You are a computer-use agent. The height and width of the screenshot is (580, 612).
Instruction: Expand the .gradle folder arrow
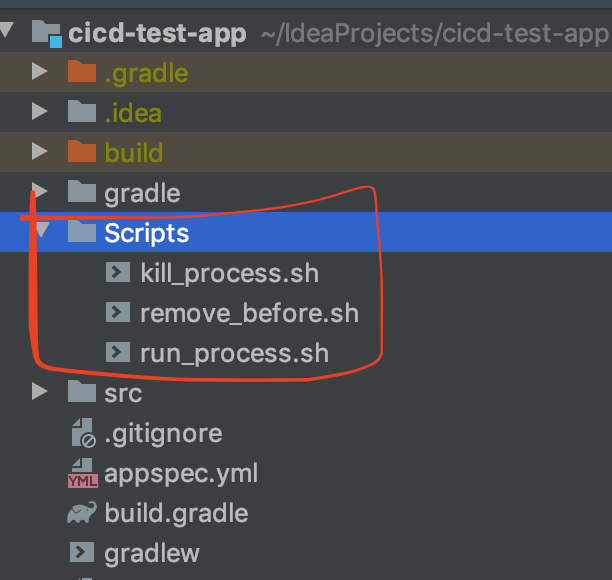point(39,71)
